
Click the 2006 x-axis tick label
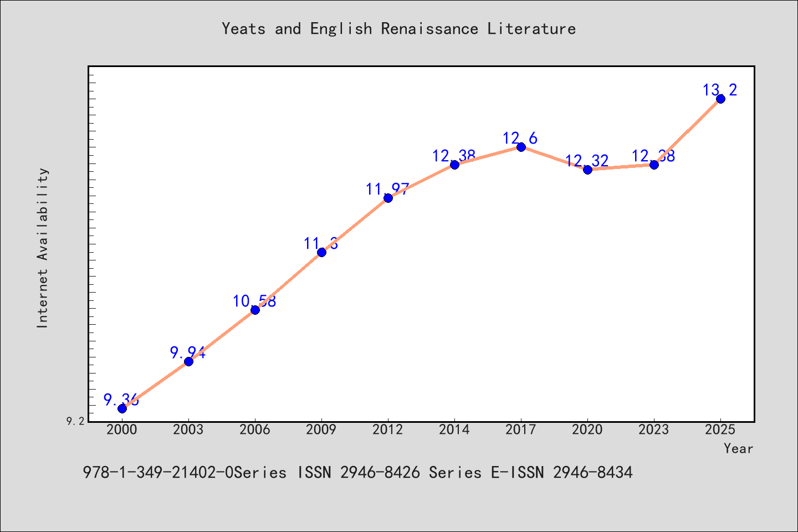[255, 429]
